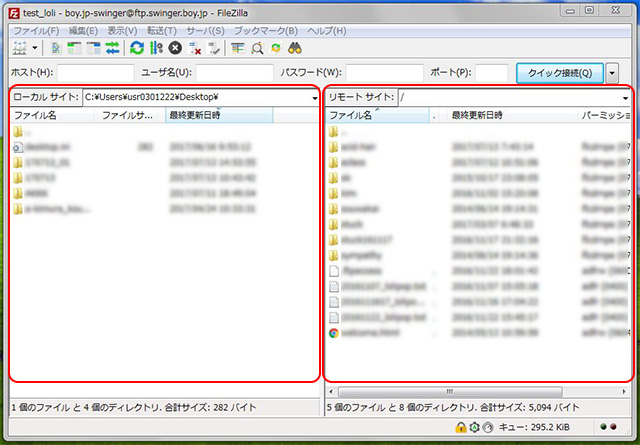
Task: Open the ファイル(F) menu
Action: click(36, 31)
